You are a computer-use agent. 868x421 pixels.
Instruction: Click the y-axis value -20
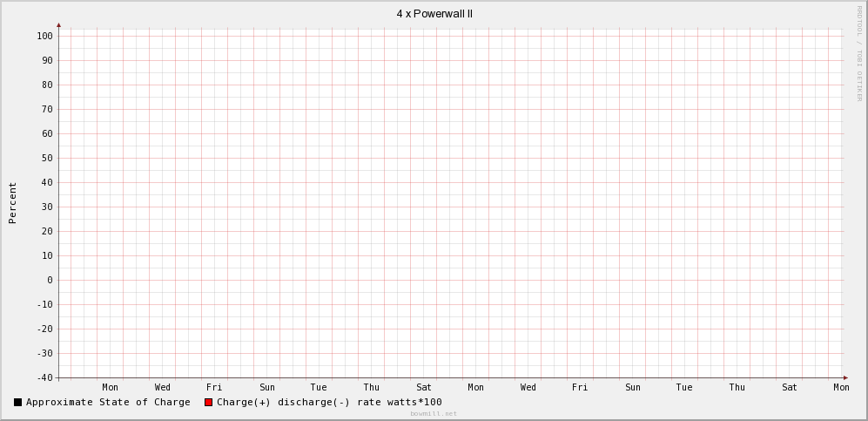point(44,329)
